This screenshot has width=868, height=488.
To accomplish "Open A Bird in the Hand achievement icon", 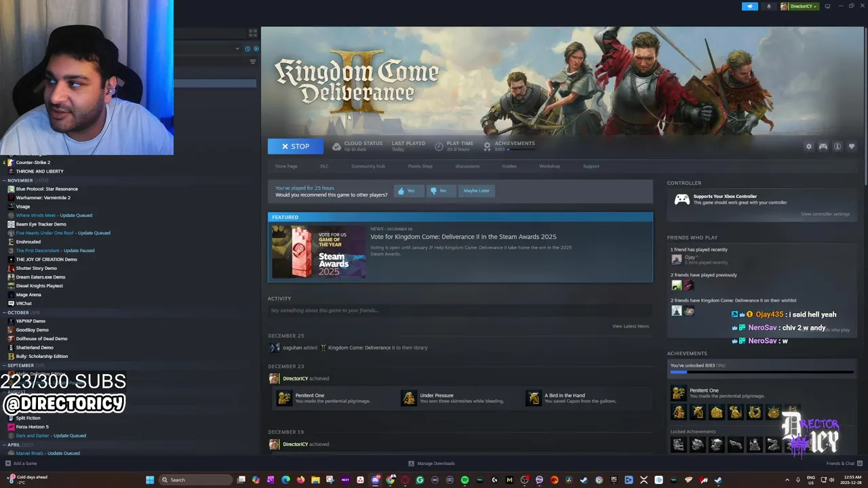I will coord(534,398).
